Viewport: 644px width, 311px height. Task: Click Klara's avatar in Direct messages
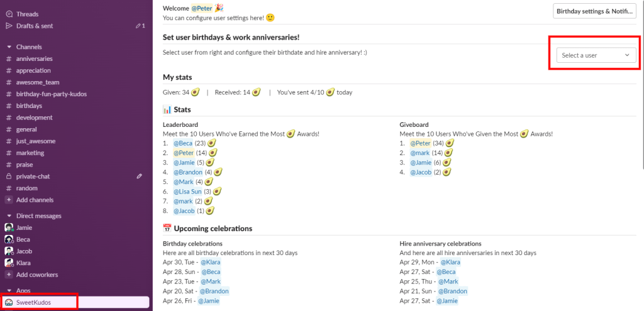[9, 263]
